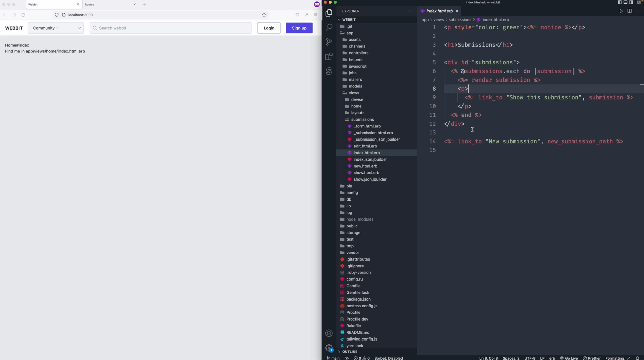
Task: Collapse the views folder
Action: coord(354,93)
